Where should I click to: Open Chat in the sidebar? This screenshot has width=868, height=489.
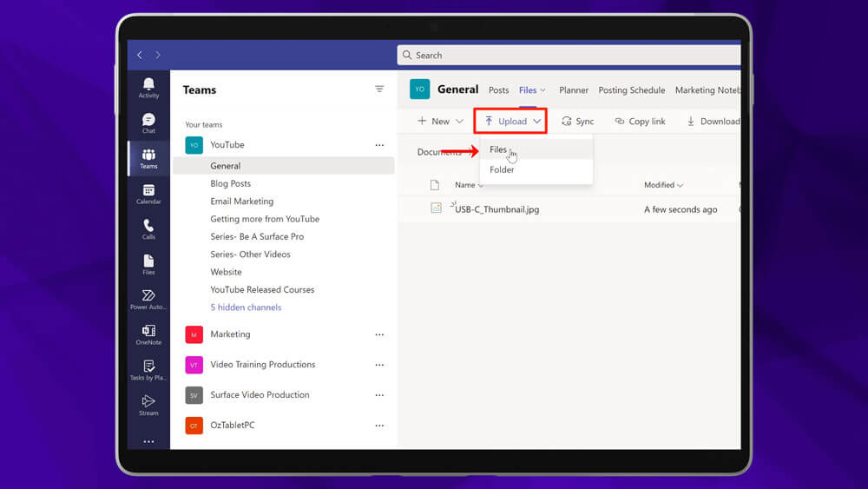pos(148,122)
